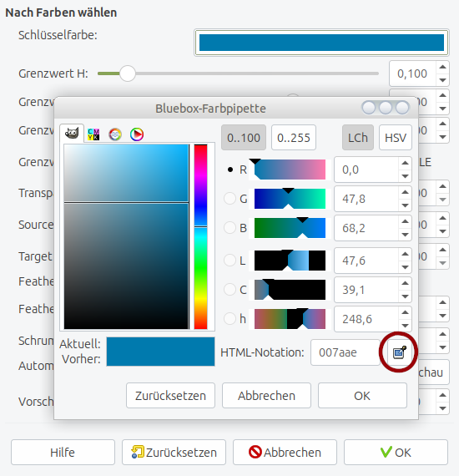Image resolution: width=459 pixels, height=476 pixels.
Task: Open the color wheel selector tab
Action: click(137, 134)
